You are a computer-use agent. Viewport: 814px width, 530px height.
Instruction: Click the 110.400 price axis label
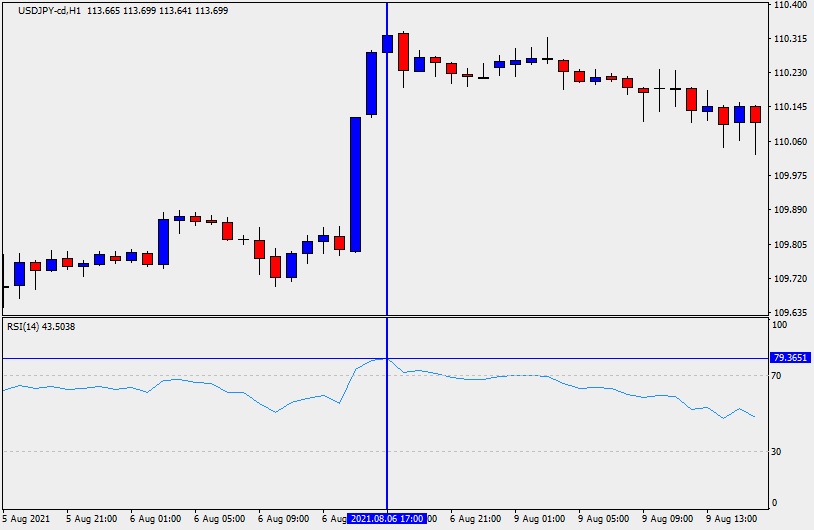790,5
